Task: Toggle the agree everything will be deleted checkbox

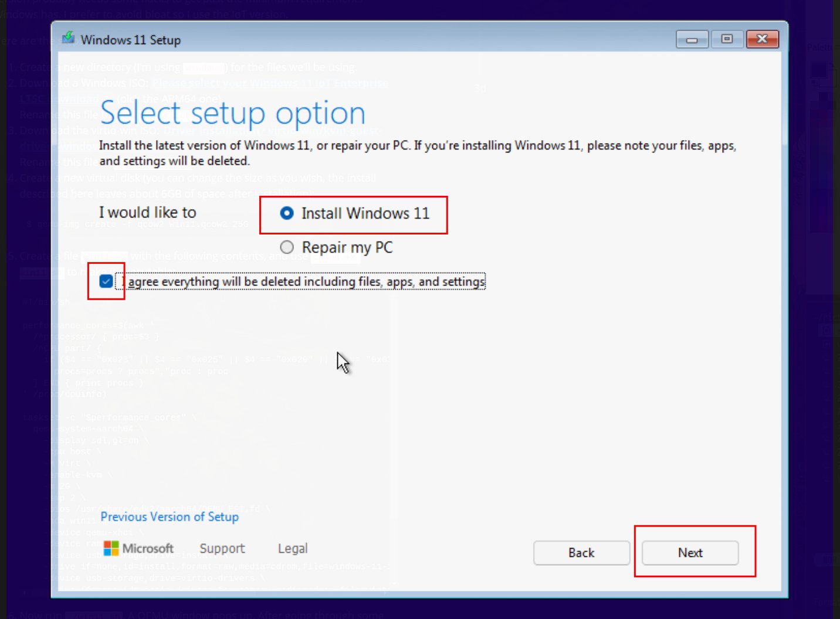Action: point(106,281)
